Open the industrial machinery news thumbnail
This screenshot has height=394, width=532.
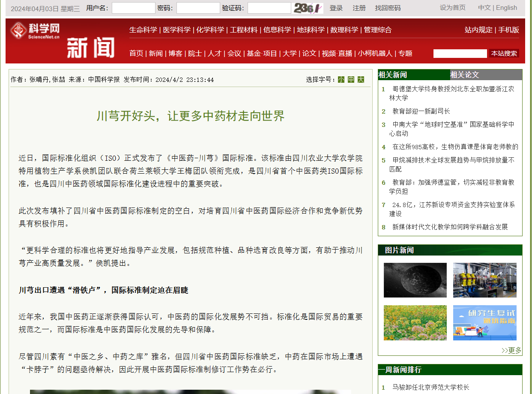[484, 280]
